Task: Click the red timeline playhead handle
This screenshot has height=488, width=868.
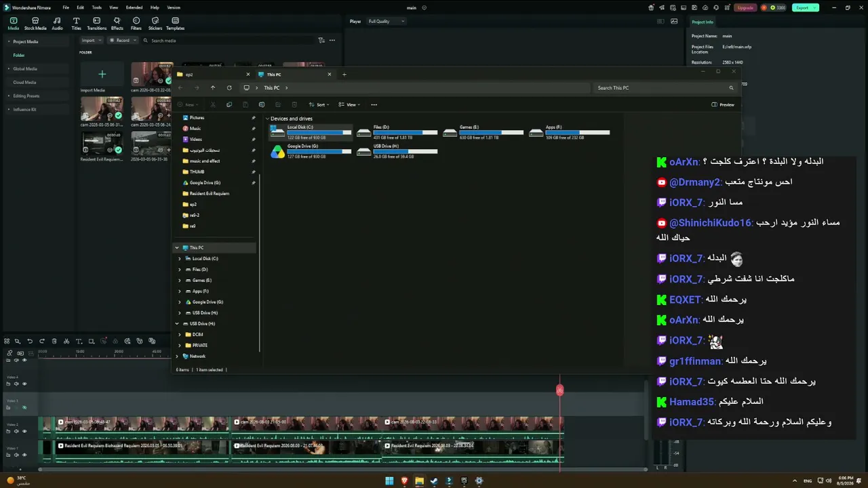Action: click(559, 390)
